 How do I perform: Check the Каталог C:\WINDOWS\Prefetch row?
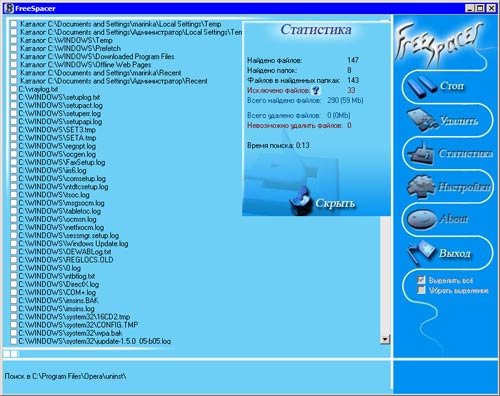14,48
